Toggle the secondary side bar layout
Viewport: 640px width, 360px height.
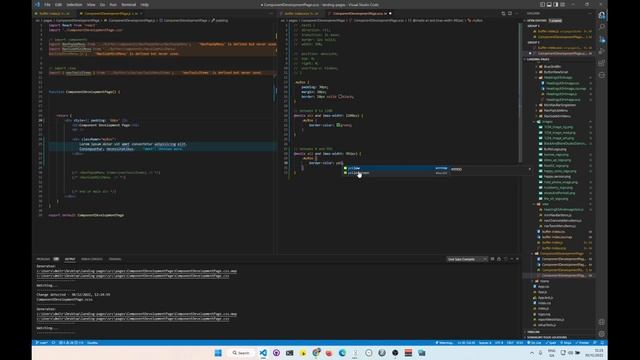click(x=556, y=4)
